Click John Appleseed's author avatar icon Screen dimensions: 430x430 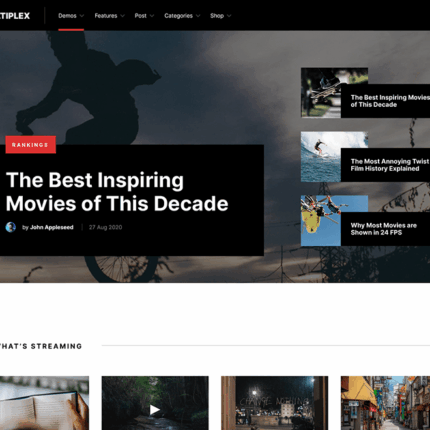click(x=11, y=227)
